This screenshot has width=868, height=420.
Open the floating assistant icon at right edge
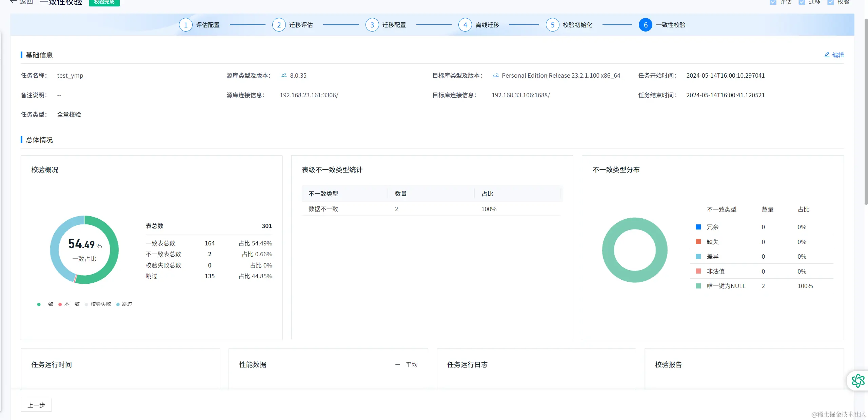858,381
